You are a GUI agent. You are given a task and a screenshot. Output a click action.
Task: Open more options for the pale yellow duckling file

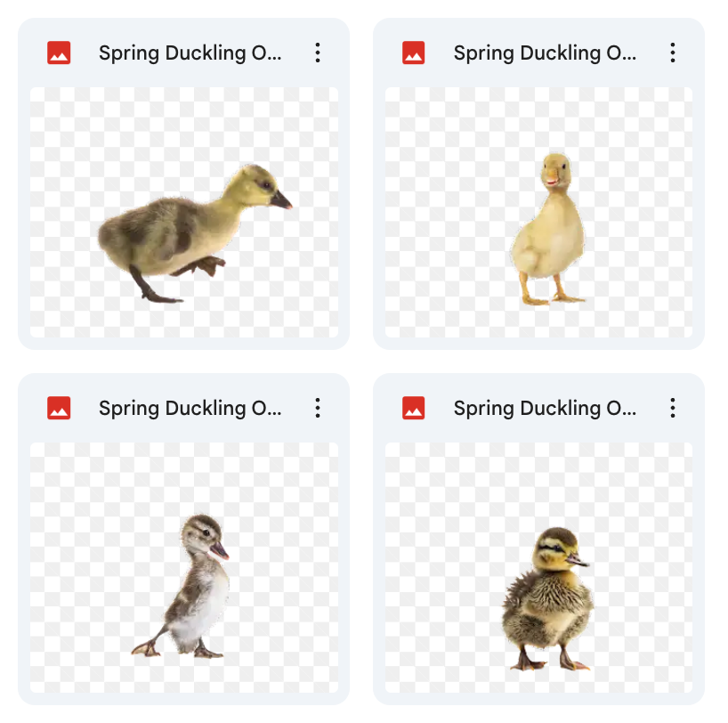672,53
